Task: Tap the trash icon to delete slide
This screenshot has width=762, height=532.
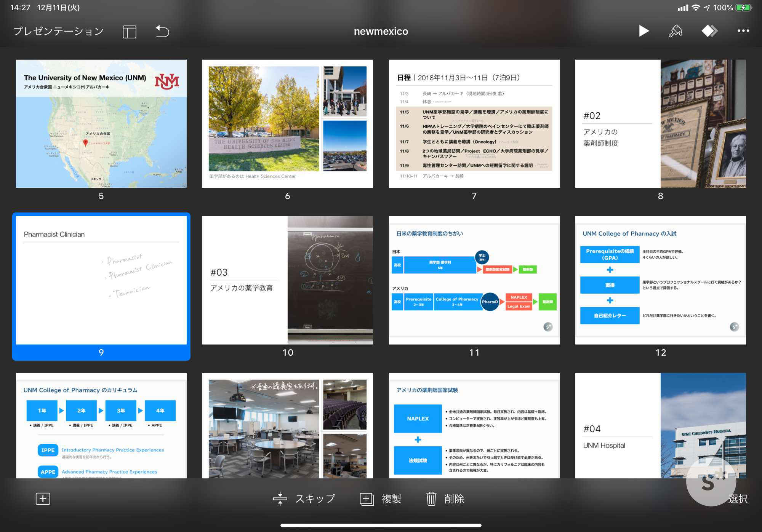Action: [x=431, y=498]
